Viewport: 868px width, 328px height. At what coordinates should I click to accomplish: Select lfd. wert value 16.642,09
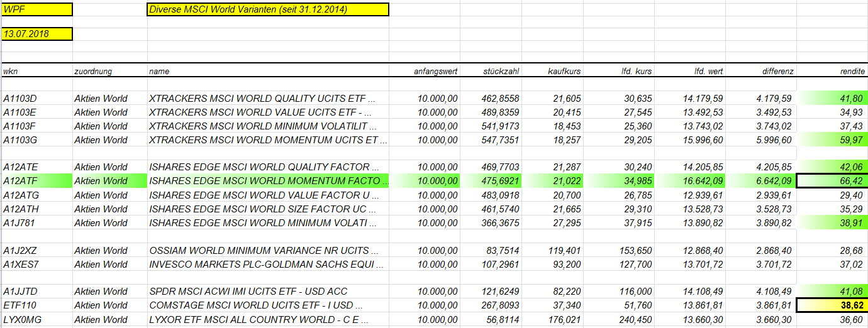point(690,181)
